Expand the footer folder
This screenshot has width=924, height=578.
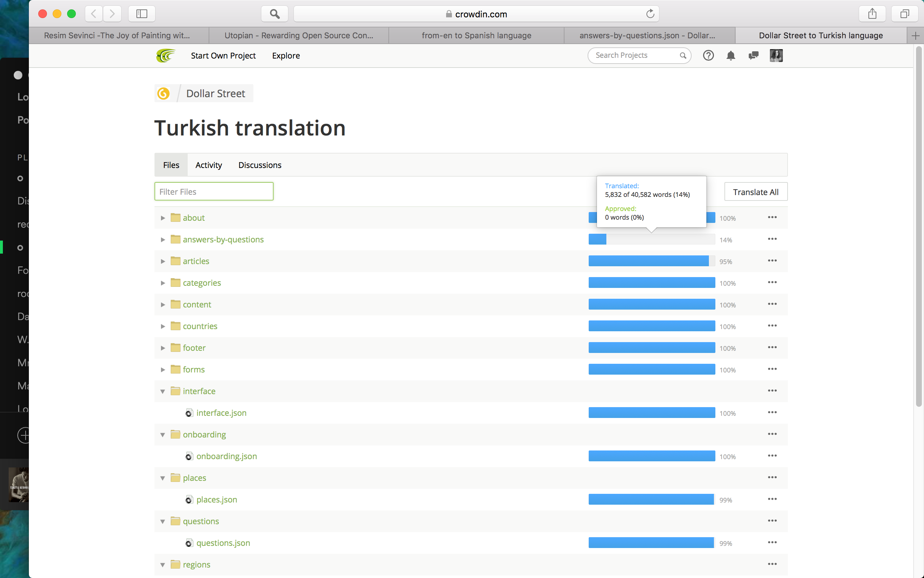click(x=163, y=348)
